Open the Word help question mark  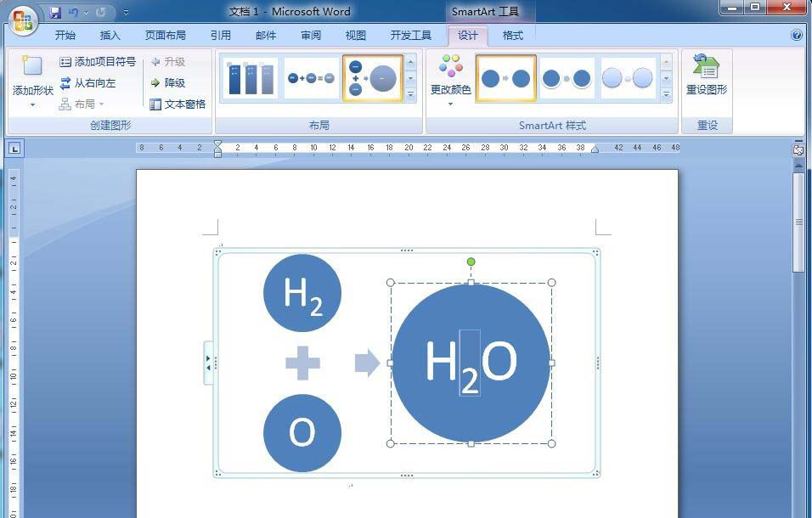coord(796,36)
